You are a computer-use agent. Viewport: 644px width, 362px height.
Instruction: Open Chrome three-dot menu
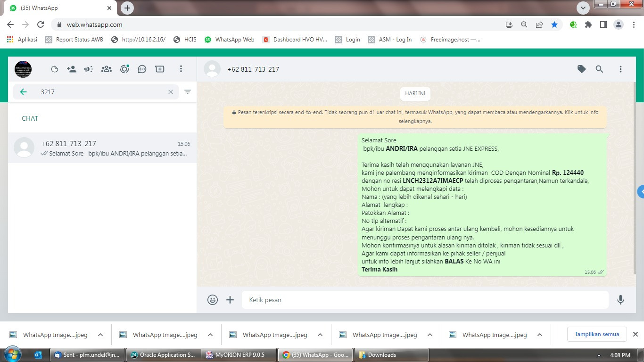(x=634, y=25)
